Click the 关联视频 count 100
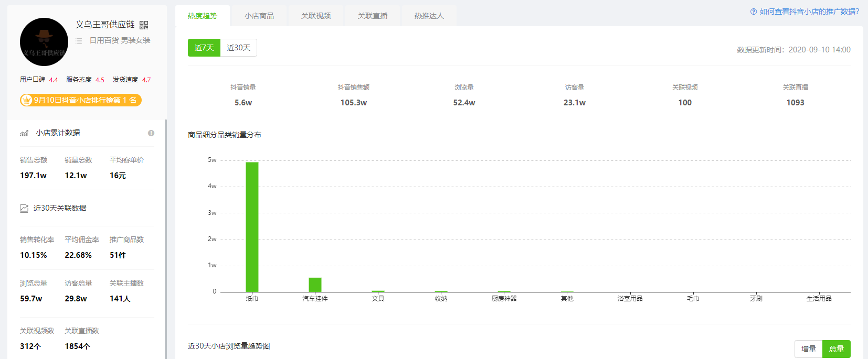868x359 pixels. pyautogui.click(x=685, y=103)
